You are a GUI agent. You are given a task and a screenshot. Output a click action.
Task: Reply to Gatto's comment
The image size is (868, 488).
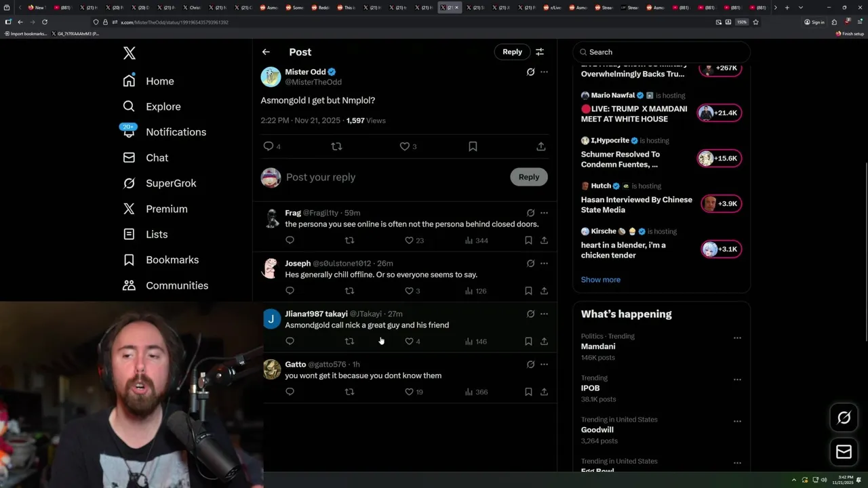coord(290,392)
